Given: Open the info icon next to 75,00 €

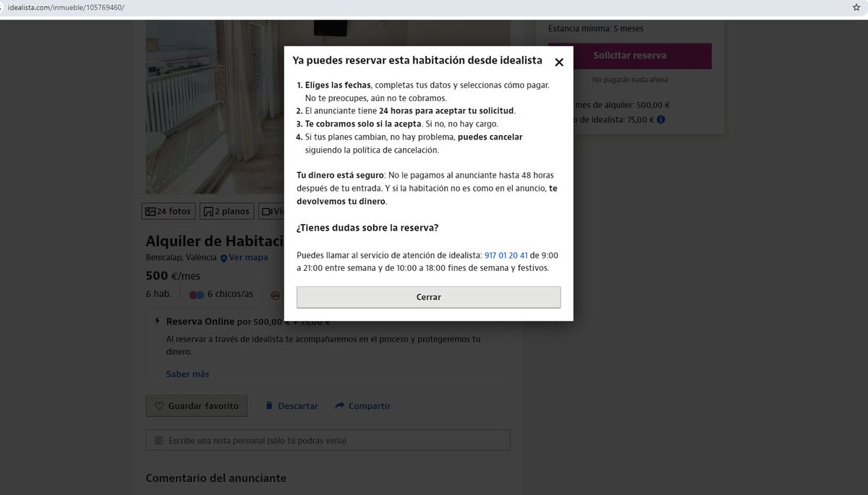Looking at the screenshot, I should 661,120.
